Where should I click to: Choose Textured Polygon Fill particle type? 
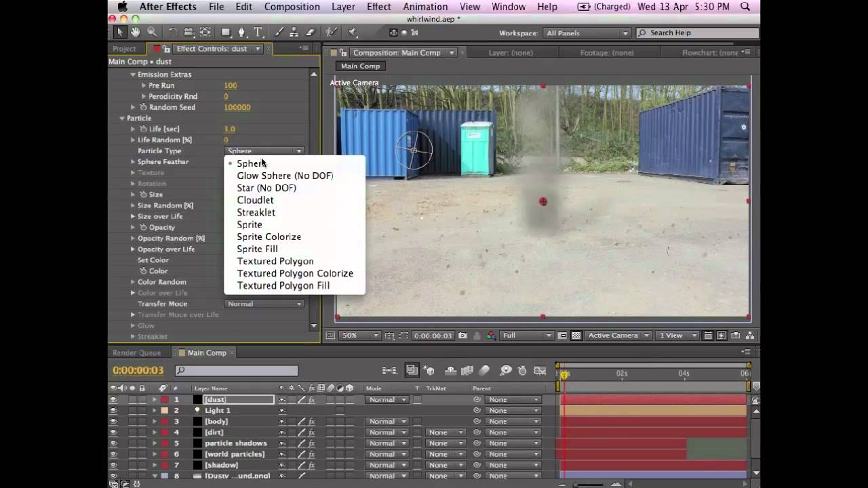(x=283, y=285)
